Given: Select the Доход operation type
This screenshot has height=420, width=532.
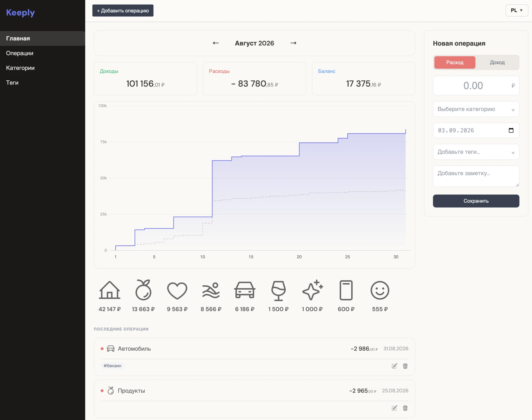Looking at the screenshot, I should [497, 62].
